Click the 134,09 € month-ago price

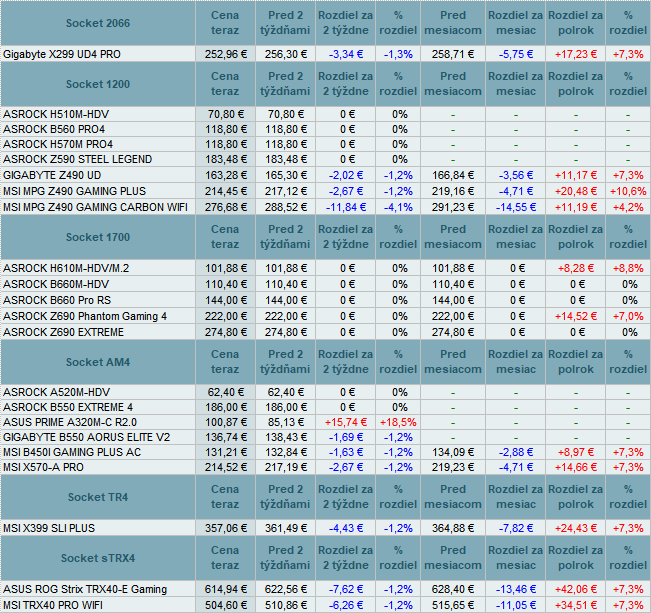click(x=453, y=452)
